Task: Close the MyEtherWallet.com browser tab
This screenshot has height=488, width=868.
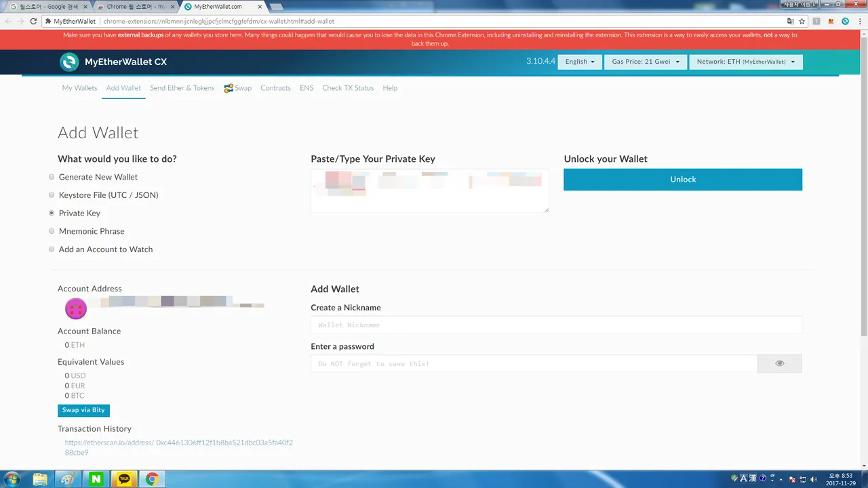Action: coord(260,7)
